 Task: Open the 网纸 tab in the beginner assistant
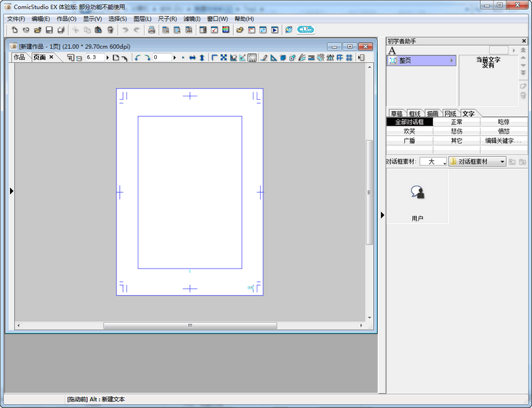coord(450,112)
